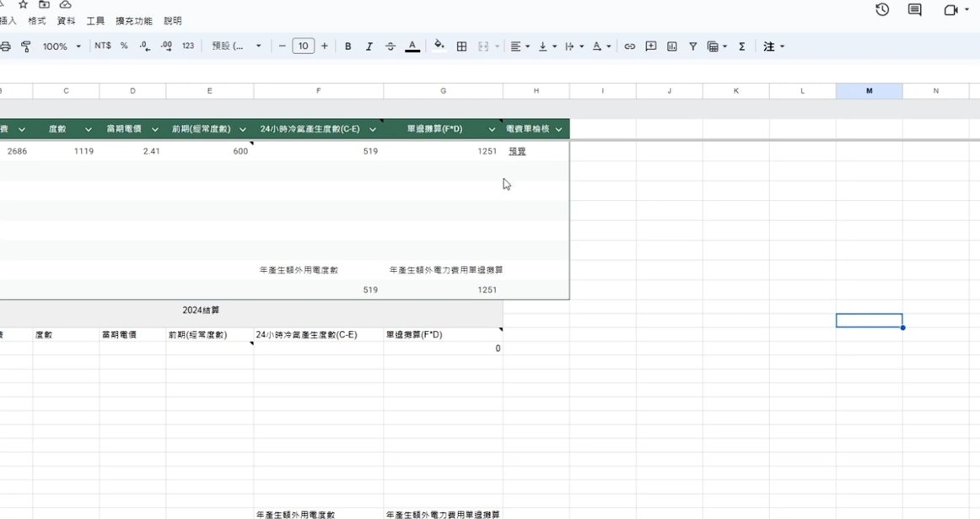Pick a text color

point(412,46)
